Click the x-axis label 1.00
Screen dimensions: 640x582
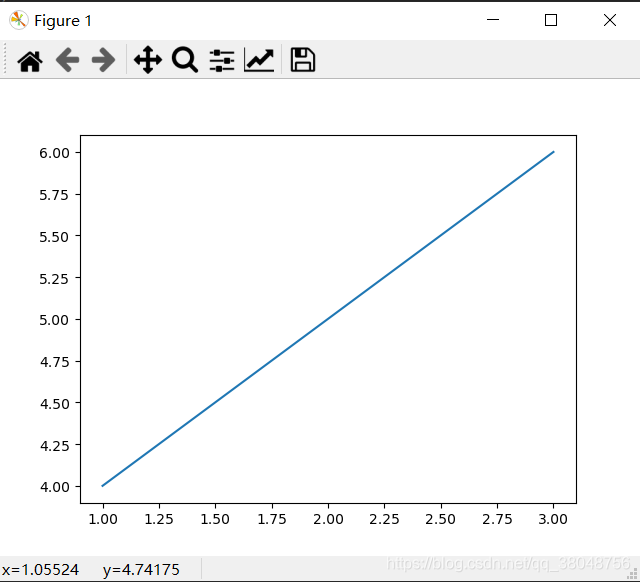pyautogui.click(x=103, y=519)
